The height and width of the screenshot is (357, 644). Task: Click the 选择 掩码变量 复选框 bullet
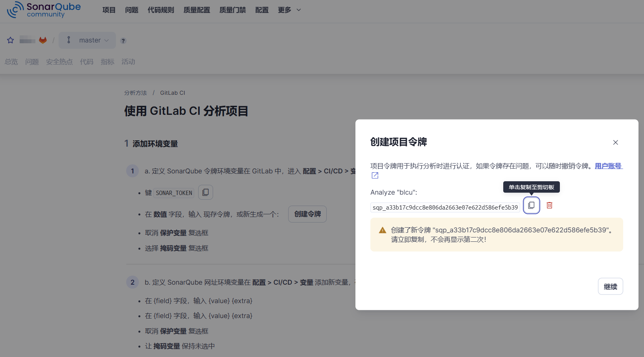[x=177, y=248]
